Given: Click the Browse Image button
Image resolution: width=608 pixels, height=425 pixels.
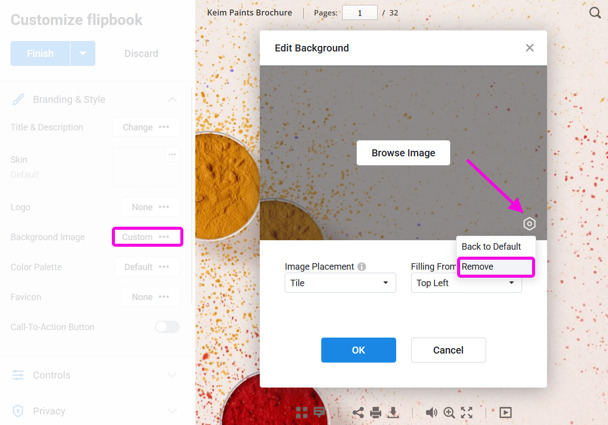Looking at the screenshot, I should [x=403, y=153].
